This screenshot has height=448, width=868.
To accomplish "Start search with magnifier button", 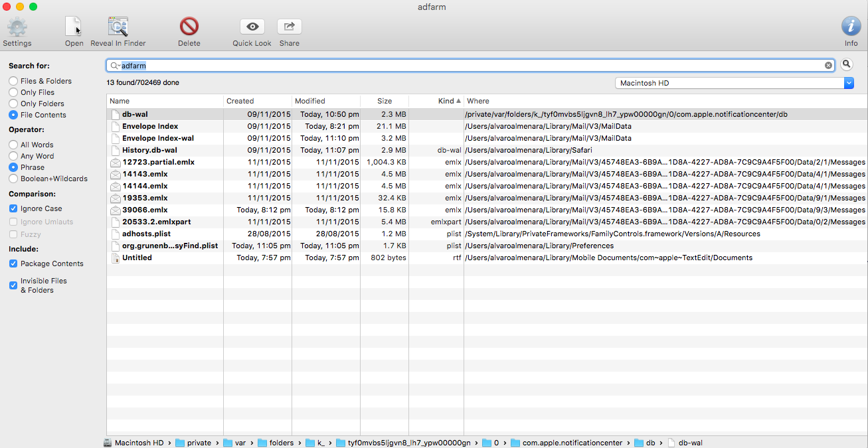I will [847, 64].
